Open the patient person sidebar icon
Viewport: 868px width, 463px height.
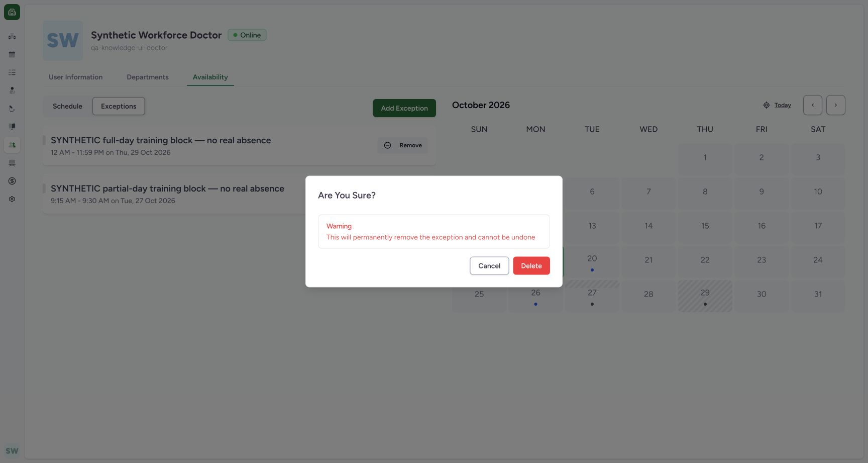12,90
